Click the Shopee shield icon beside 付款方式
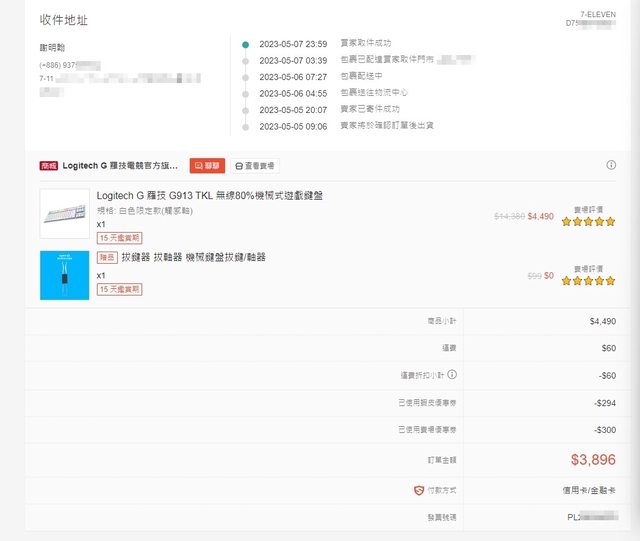Screen dimensions: 640x541 tap(419, 490)
